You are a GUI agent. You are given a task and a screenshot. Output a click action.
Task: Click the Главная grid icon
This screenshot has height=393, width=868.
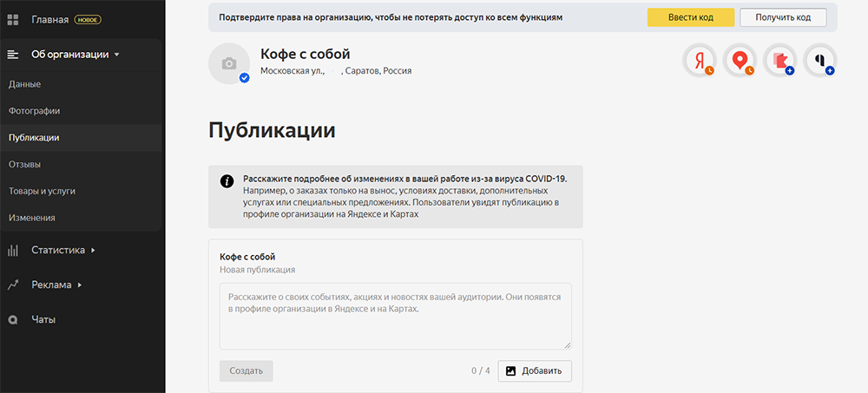tap(13, 20)
